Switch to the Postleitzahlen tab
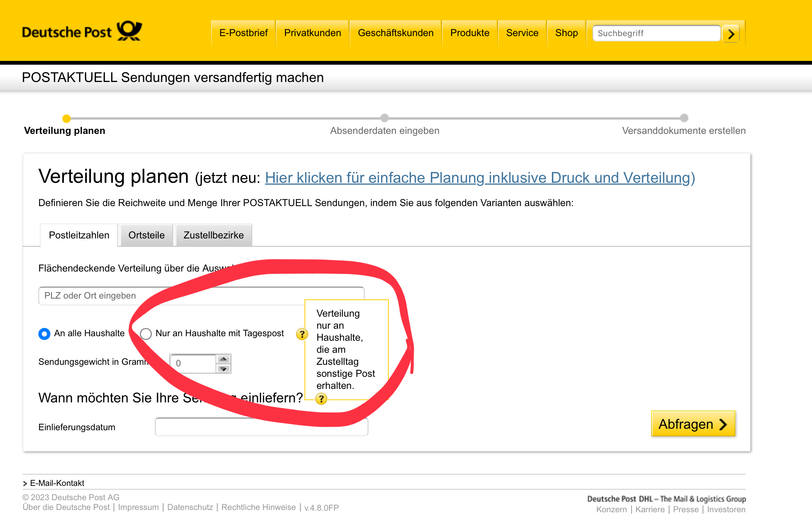Image resolution: width=812 pixels, height=522 pixels. 79,235
